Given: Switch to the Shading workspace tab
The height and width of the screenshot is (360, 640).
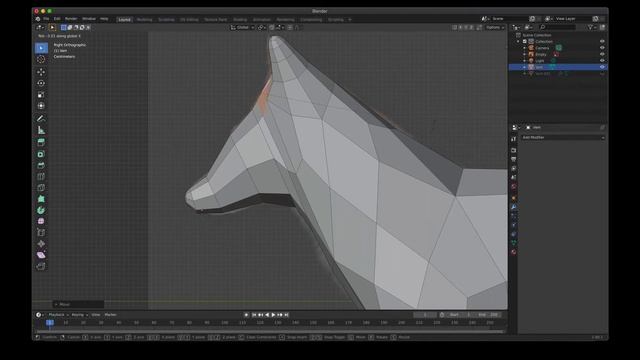Looking at the screenshot, I should [240, 20].
